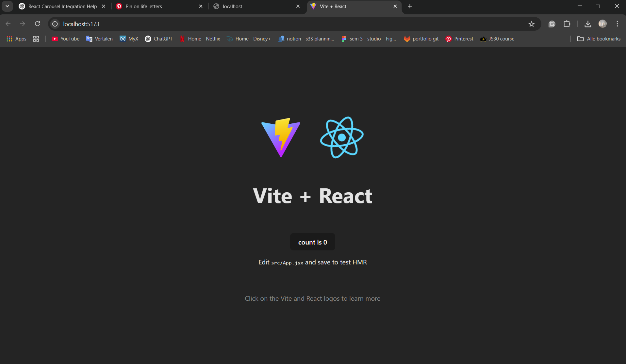
Task: Close the Pin on life letters tab
Action: [x=201, y=6]
